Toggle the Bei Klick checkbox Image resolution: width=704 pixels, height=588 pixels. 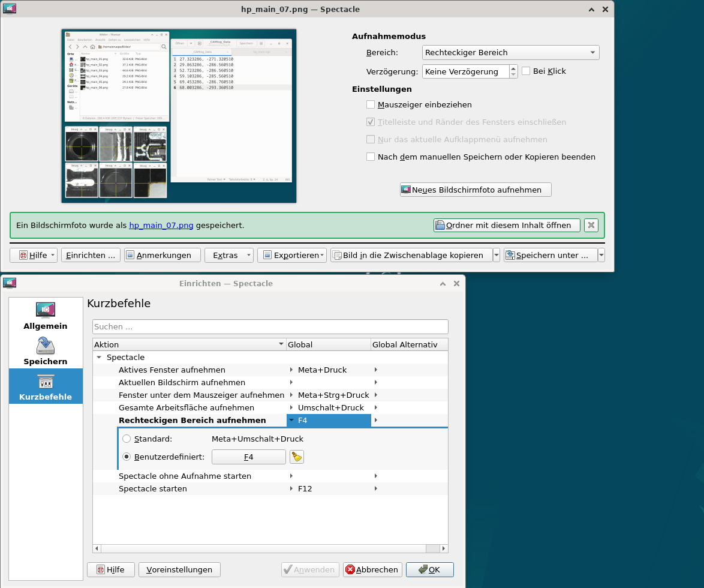click(527, 71)
